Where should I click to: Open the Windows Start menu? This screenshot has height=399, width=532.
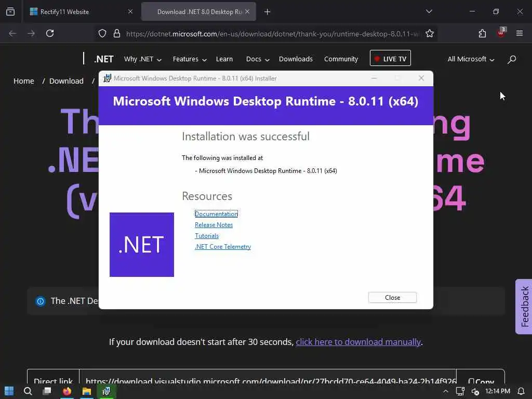[x=9, y=391]
